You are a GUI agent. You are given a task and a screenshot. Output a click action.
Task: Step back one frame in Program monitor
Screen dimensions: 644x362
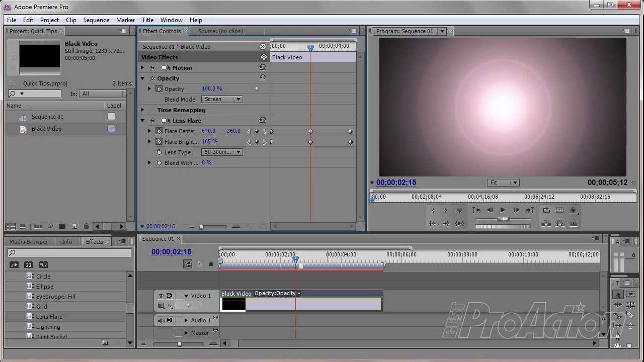click(490, 210)
